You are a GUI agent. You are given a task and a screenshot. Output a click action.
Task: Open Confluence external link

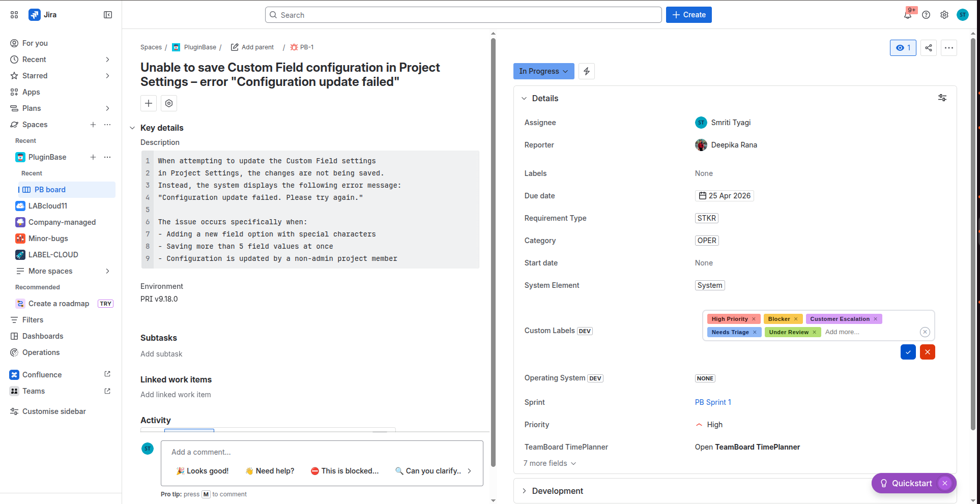coord(107,374)
